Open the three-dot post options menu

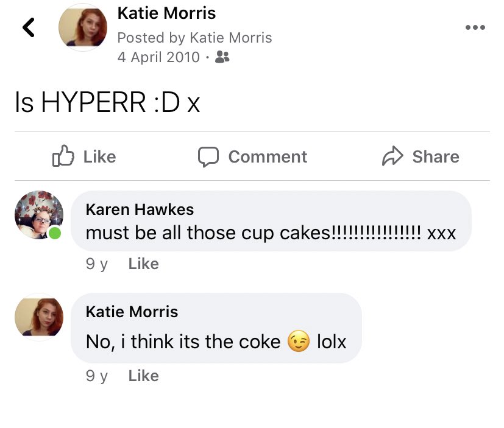pyautogui.click(x=475, y=27)
